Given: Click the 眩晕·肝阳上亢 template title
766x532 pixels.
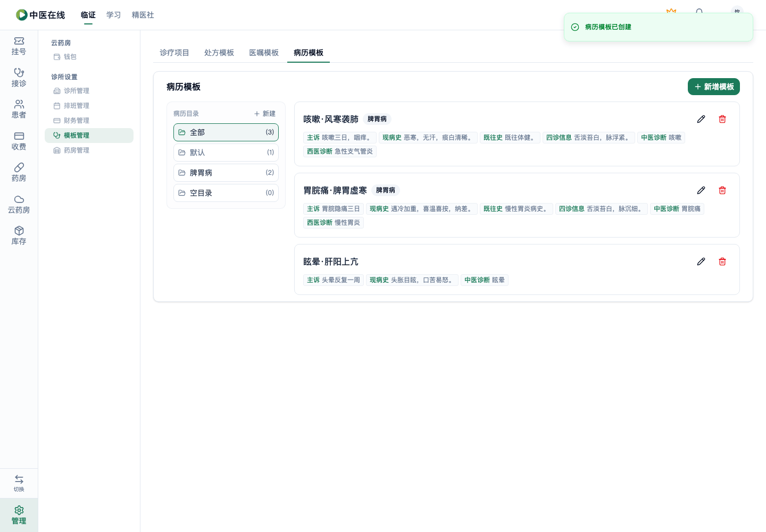Looking at the screenshot, I should pyautogui.click(x=331, y=261).
